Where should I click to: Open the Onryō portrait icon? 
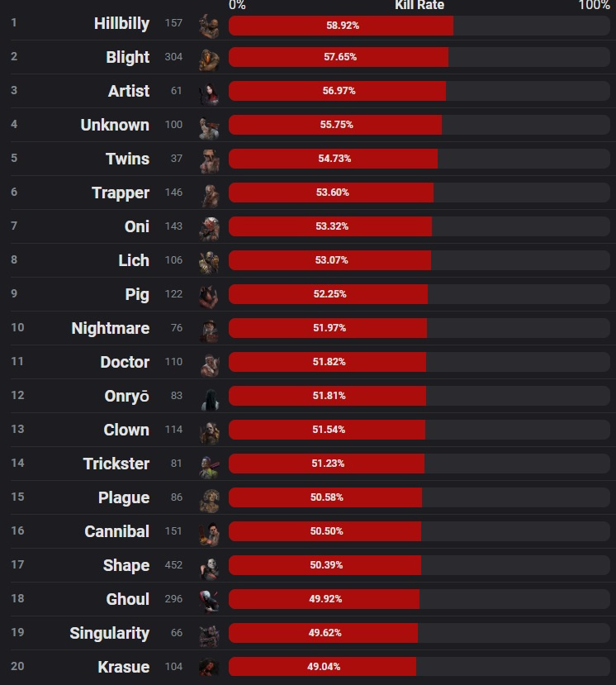click(209, 398)
